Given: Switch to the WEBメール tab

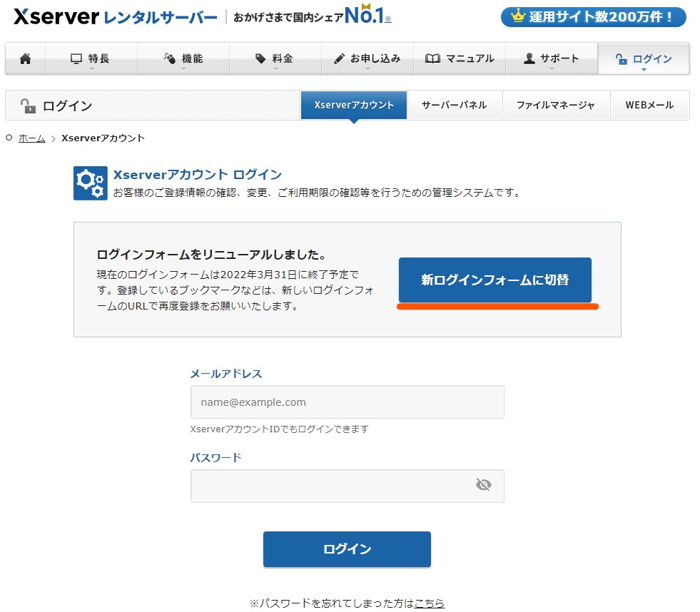Looking at the screenshot, I should (649, 106).
